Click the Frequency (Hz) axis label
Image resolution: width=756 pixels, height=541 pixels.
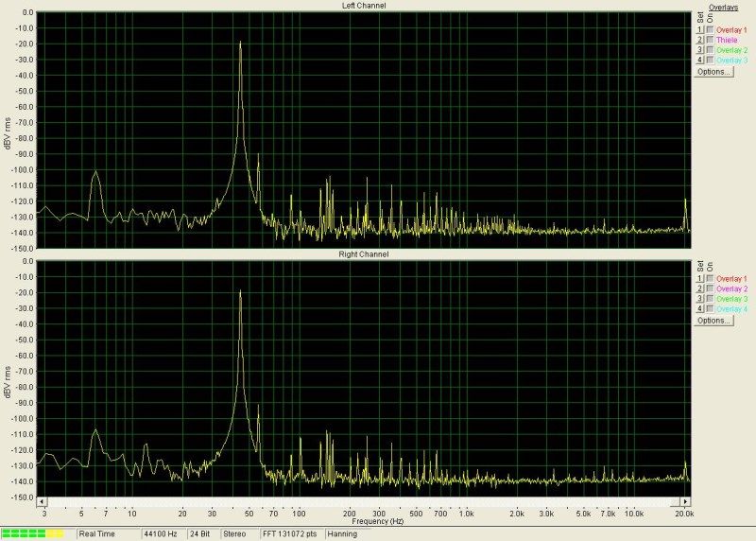(377, 521)
